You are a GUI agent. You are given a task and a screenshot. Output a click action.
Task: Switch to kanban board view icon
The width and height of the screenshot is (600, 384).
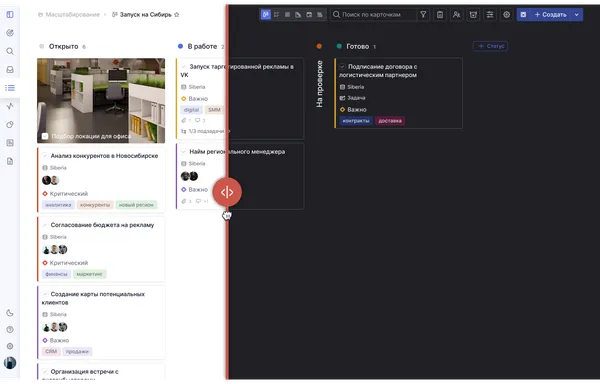[266, 15]
